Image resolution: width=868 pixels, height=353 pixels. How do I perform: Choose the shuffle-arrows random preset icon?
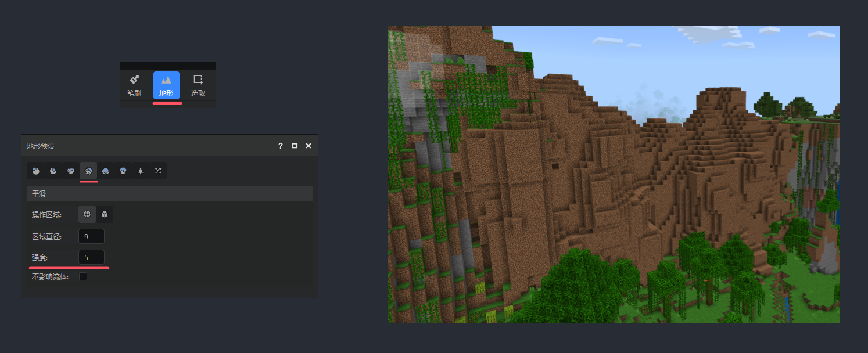point(158,171)
